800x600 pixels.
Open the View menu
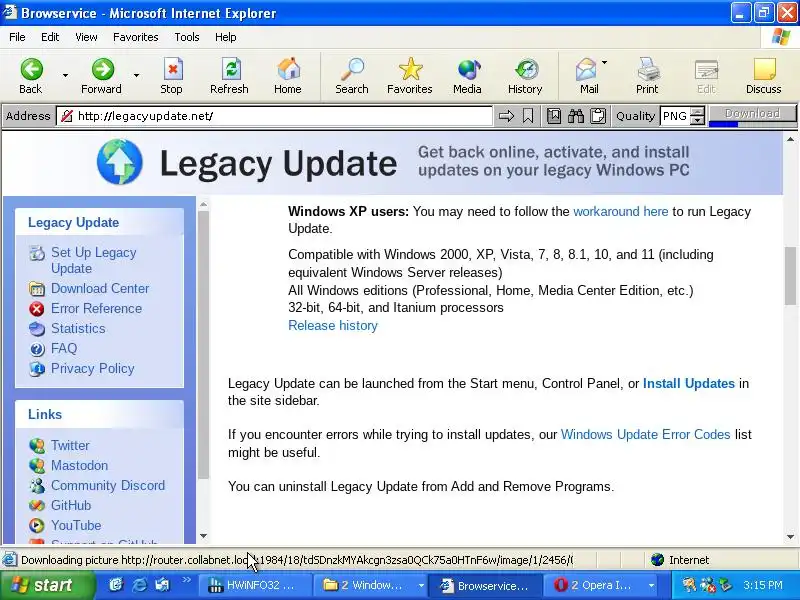pos(86,37)
